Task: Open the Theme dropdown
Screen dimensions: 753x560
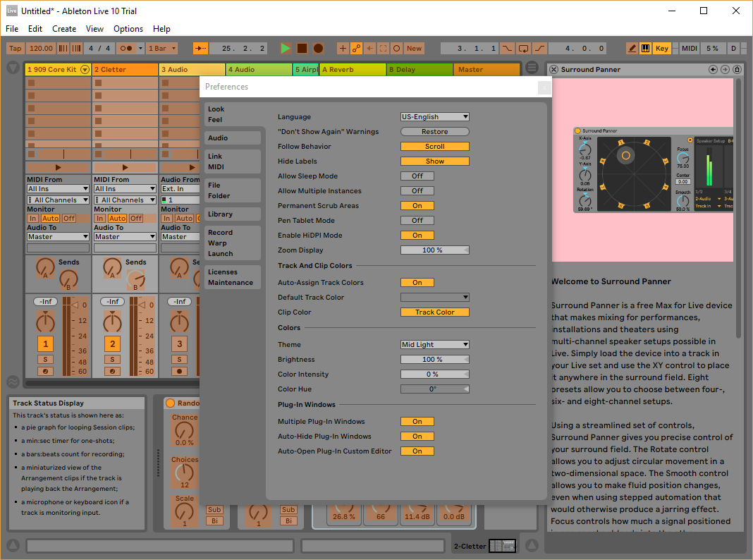Action: [x=434, y=345]
